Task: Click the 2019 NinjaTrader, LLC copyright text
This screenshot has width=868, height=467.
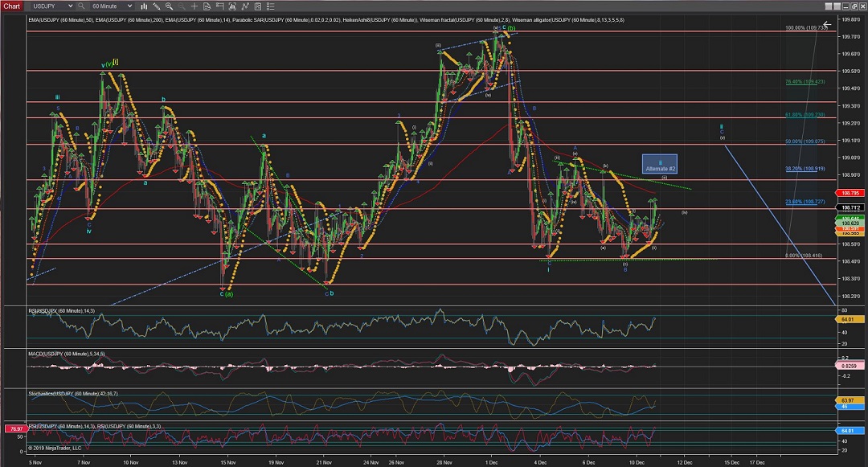Action: (x=55, y=449)
